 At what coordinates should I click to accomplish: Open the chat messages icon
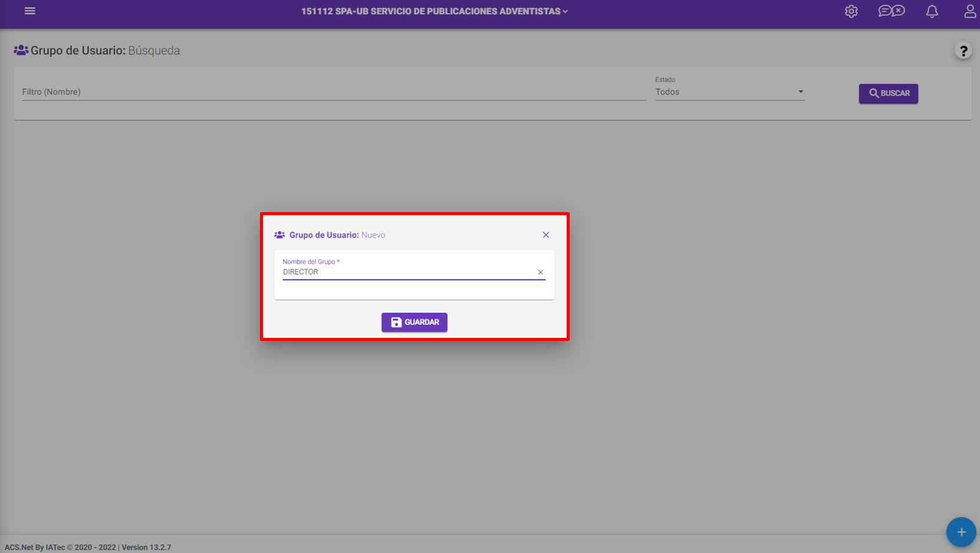pyautogui.click(x=891, y=11)
